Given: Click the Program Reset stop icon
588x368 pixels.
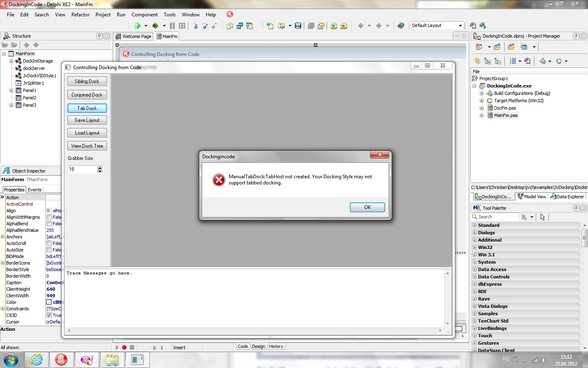Looking at the screenshot, I should click(182, 26).
